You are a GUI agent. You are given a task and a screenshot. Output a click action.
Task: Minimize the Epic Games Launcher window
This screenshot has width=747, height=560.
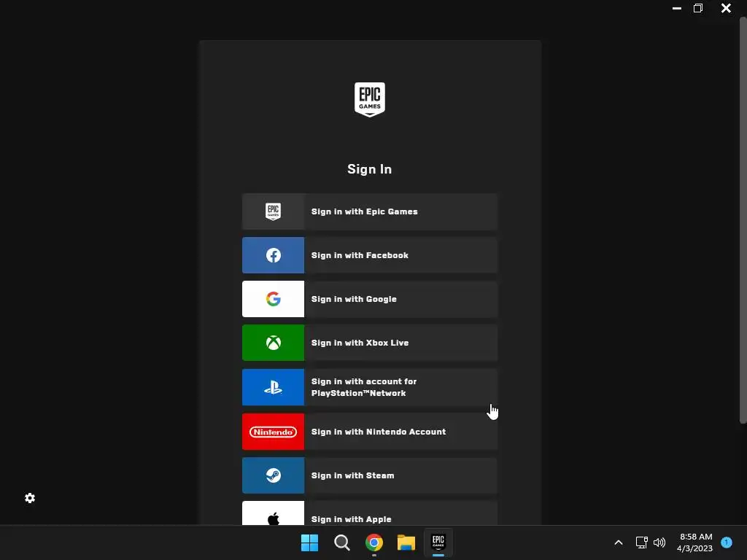[x=676, y=8]
